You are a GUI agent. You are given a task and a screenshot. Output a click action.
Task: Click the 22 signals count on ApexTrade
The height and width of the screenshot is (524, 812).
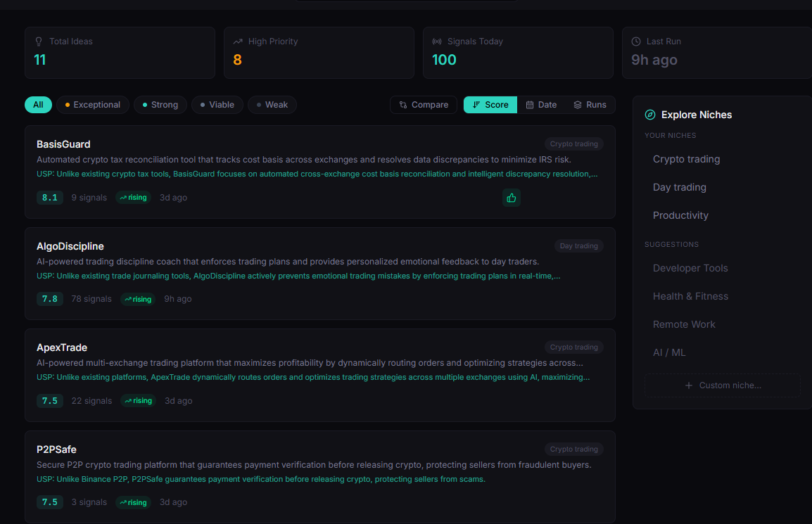[x=91, y=401]
